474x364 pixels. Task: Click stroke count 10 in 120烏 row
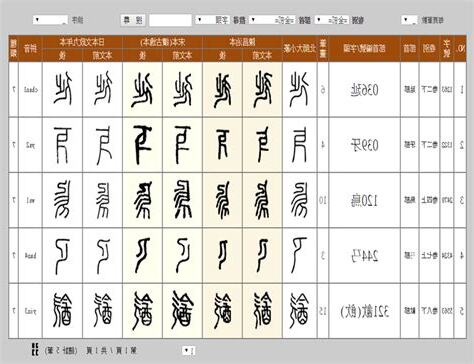pos(323,200)
